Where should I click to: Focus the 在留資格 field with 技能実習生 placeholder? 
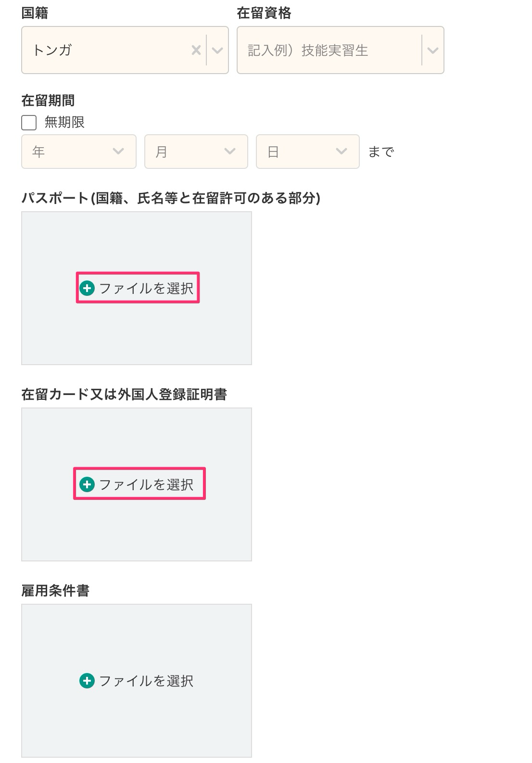tap(327, 50)
